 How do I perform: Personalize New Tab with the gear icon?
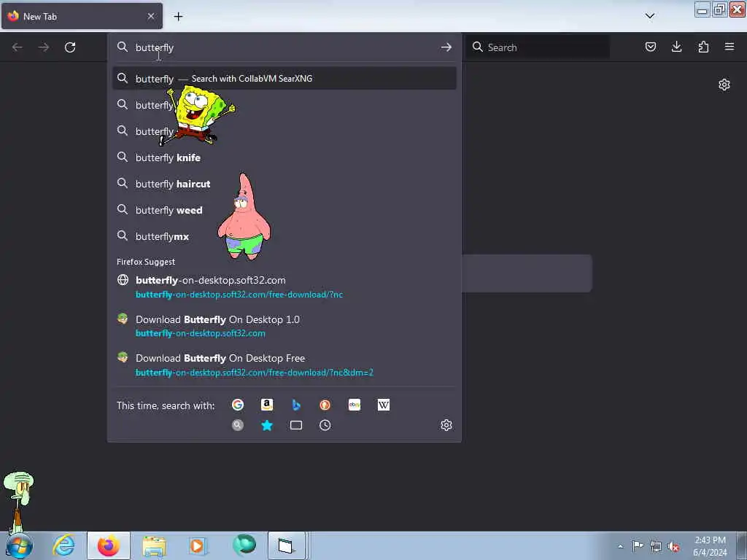(x=724, y=85)
